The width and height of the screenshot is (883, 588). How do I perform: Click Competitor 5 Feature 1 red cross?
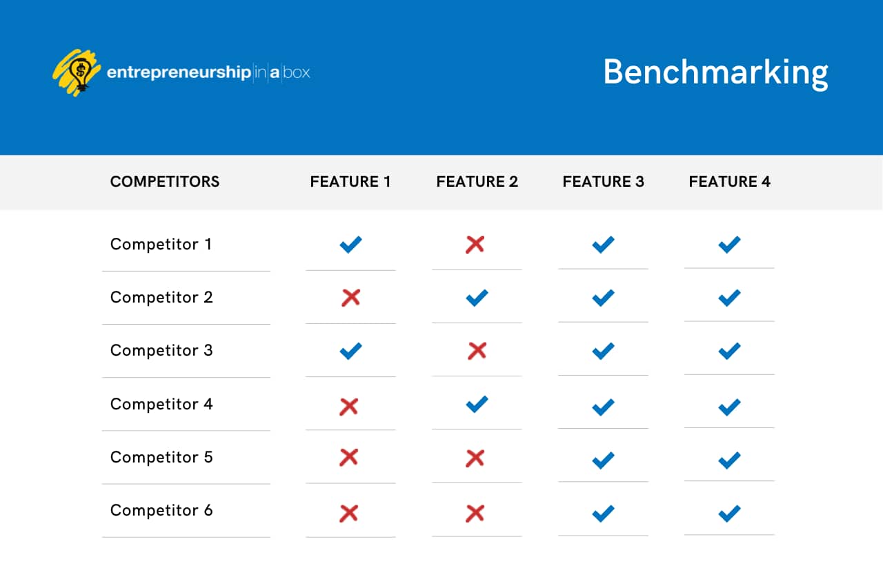point(349,457)
